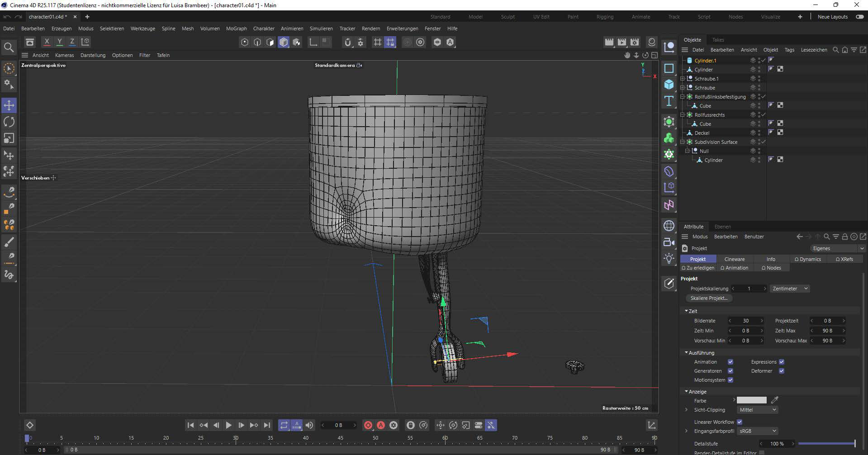The width and height of the screenshot is (868, 455).
Task: Click the Text spline icon
Action: pyautogui.click(x=669, y=100)
